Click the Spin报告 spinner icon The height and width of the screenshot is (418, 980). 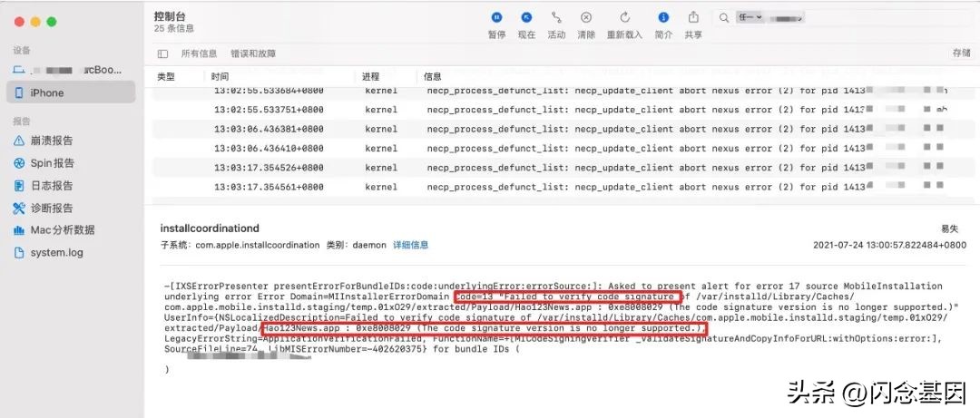(x=19, y=163)
